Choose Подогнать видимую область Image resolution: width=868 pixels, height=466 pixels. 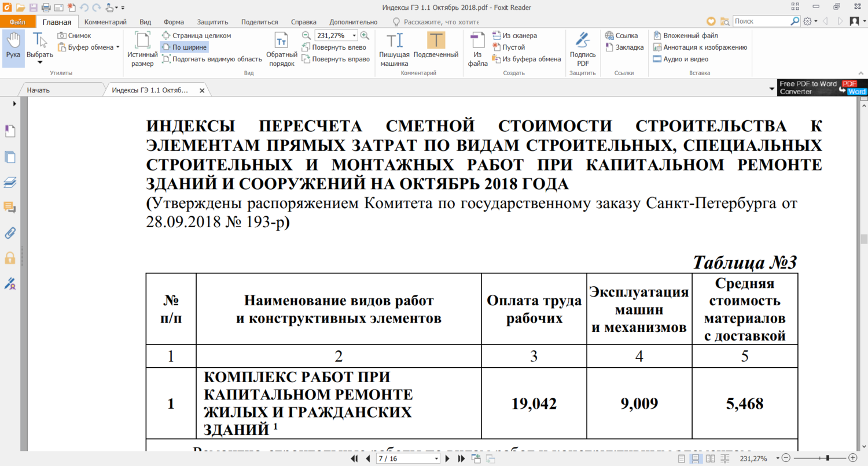(x=212, y=59)
